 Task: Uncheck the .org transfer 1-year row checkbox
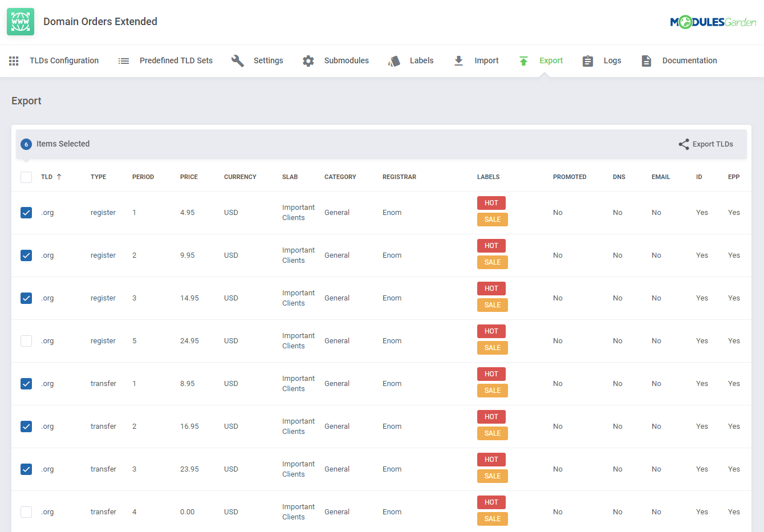(x=26, y=384)
